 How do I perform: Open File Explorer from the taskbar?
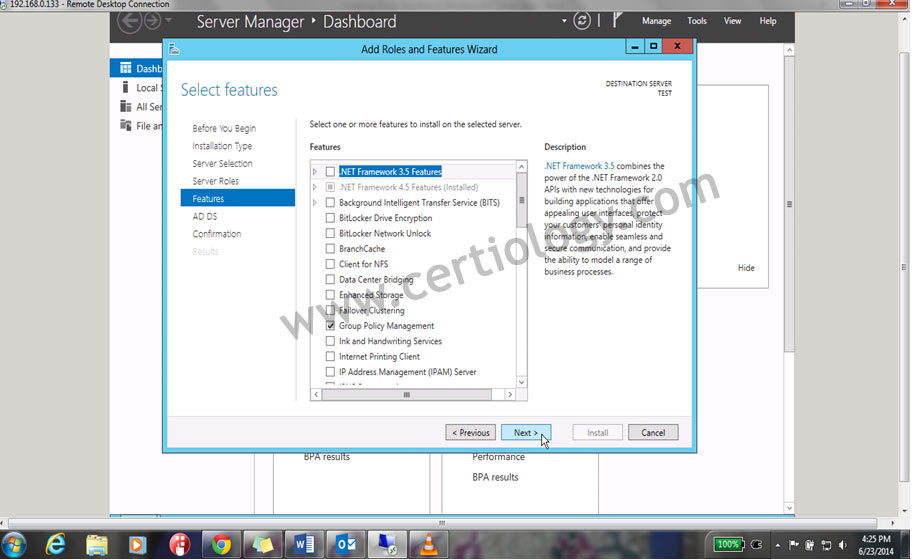point(97,545)
